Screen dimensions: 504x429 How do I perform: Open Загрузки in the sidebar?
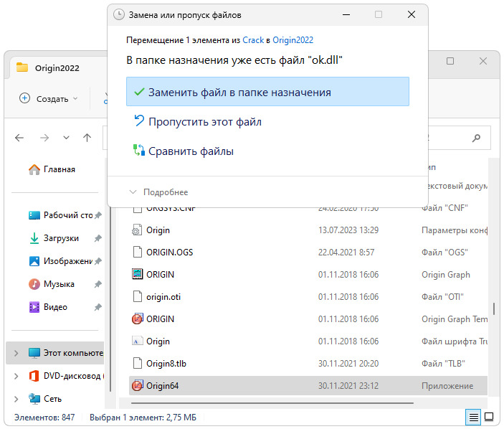pos(53,238)
